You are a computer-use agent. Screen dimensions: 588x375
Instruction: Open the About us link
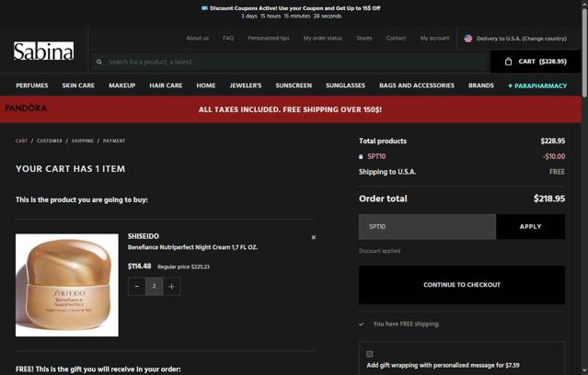(x=198, y=39)
